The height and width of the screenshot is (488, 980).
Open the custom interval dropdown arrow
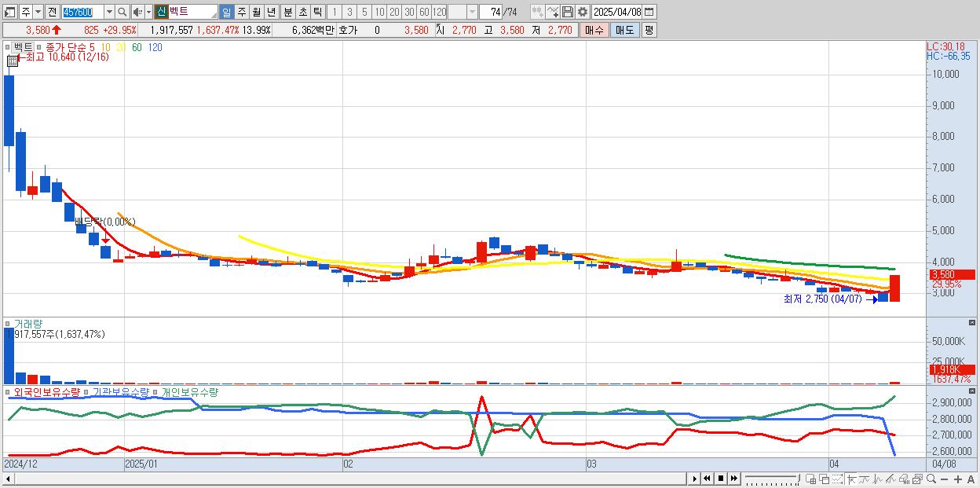coord(472,12)
